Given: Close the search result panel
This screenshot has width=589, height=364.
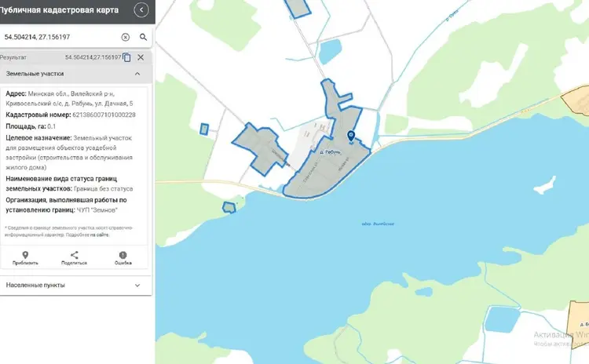Looking at the screenshot, I should tap(141, 57).
